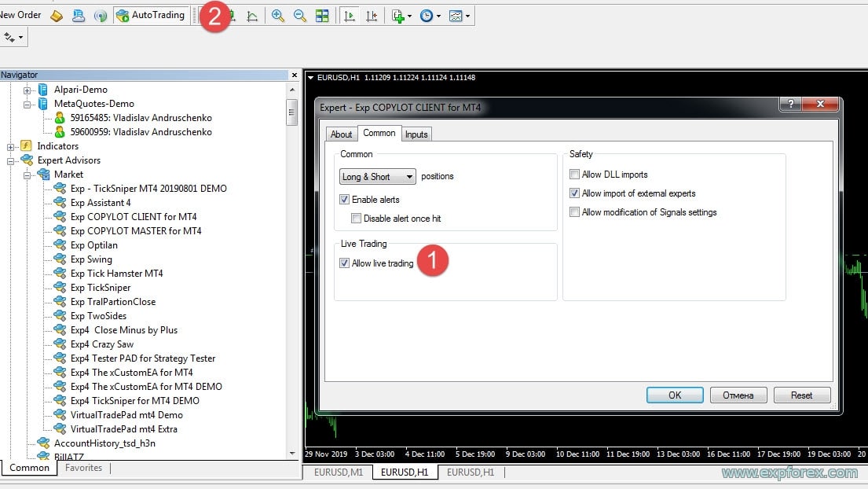The image size is (868, 489).
Task: Click the New Order toolbar button
Action: [x=20, y=15]
